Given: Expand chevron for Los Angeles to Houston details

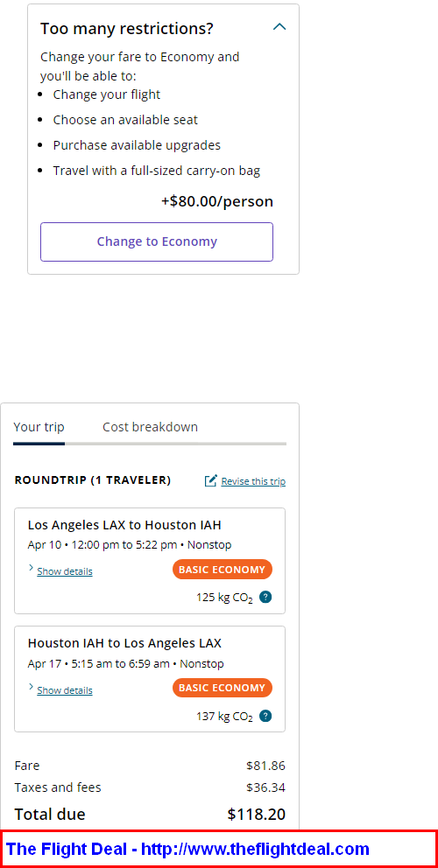Looking at the screenshot, I should pos(31,569).
